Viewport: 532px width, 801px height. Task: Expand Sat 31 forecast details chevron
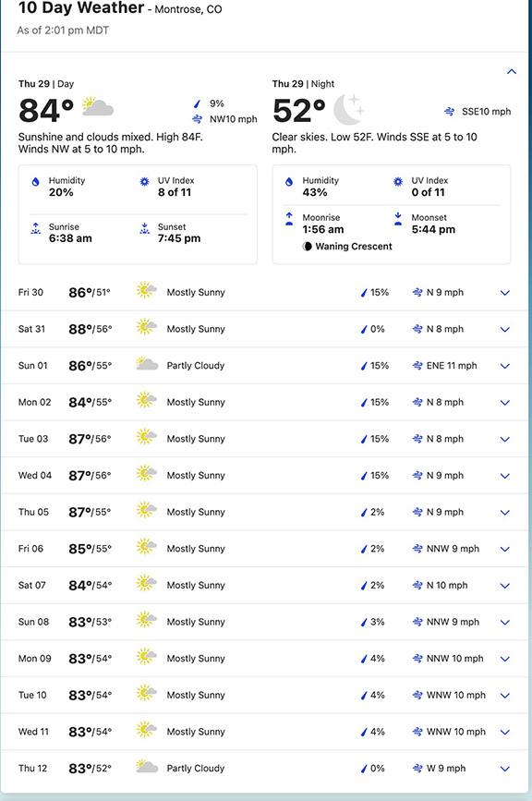click(505, 330)
